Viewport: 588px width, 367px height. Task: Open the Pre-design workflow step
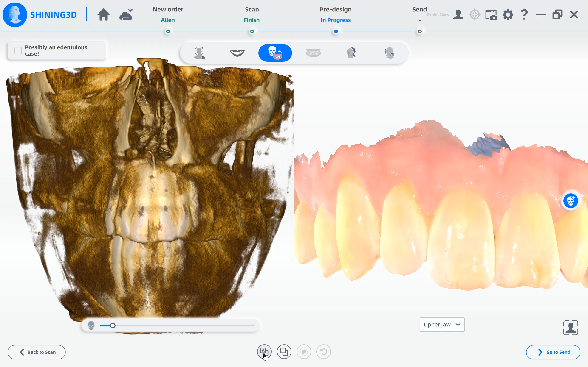(336, 14)
